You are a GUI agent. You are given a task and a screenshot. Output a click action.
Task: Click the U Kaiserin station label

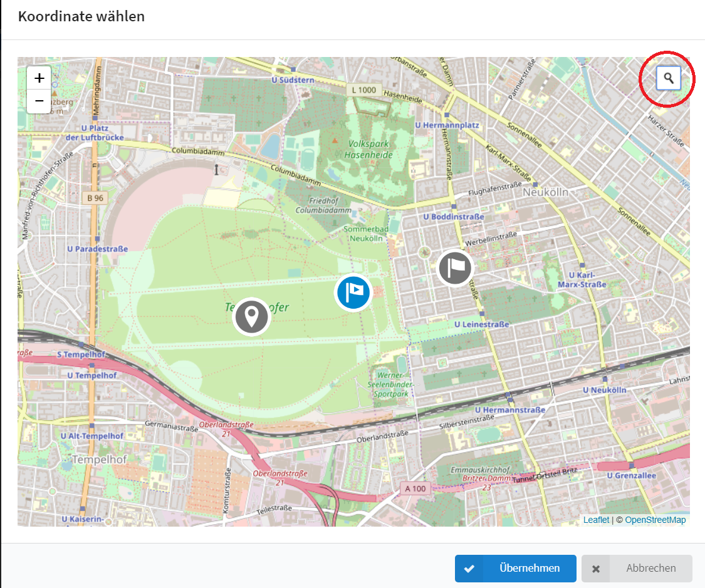tap(83, 519)
